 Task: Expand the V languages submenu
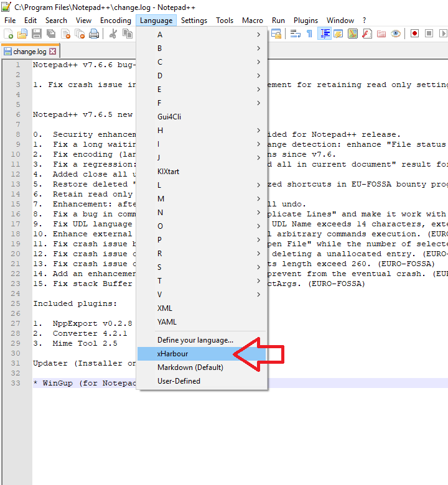pyautogui.click(x=202, y=295)
